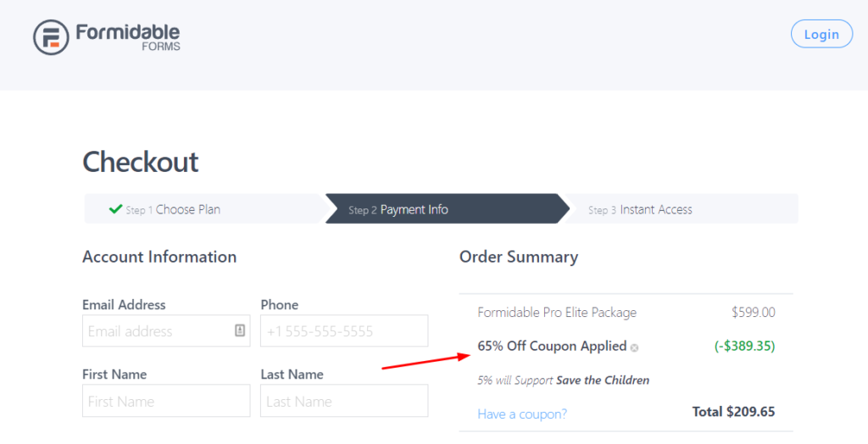Click the Total $209.65 amount

point(733,411)
